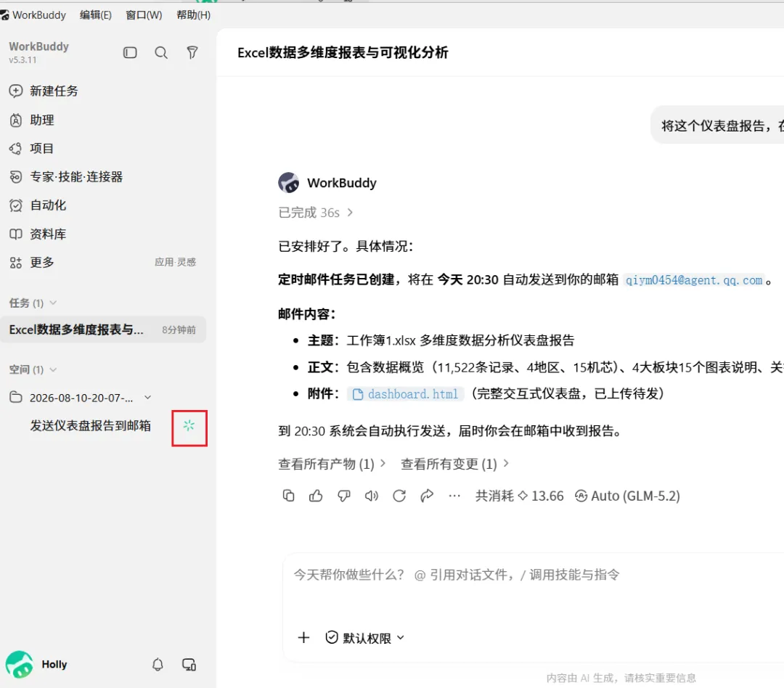Open the dashboard.html attachment
The width and height of the screenshot is (784, 688).
tap(406, 394)
